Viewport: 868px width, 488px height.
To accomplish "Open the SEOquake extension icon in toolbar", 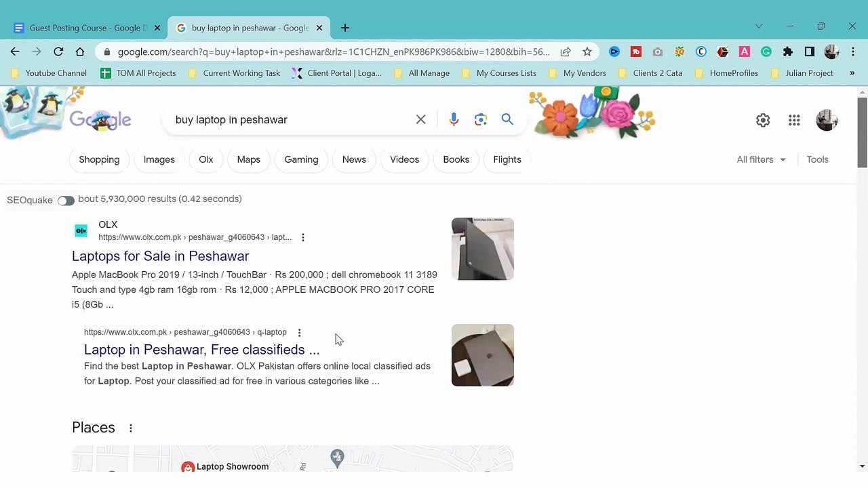I will coord(679,52).
